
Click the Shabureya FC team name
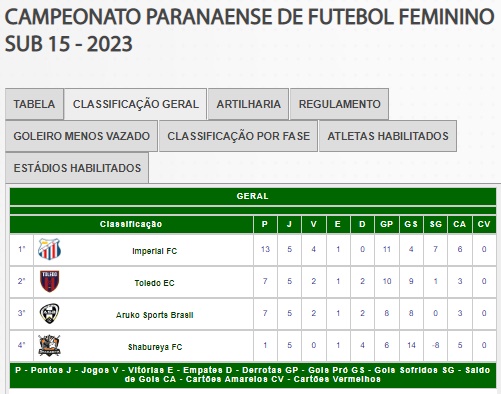click(155, 347)
